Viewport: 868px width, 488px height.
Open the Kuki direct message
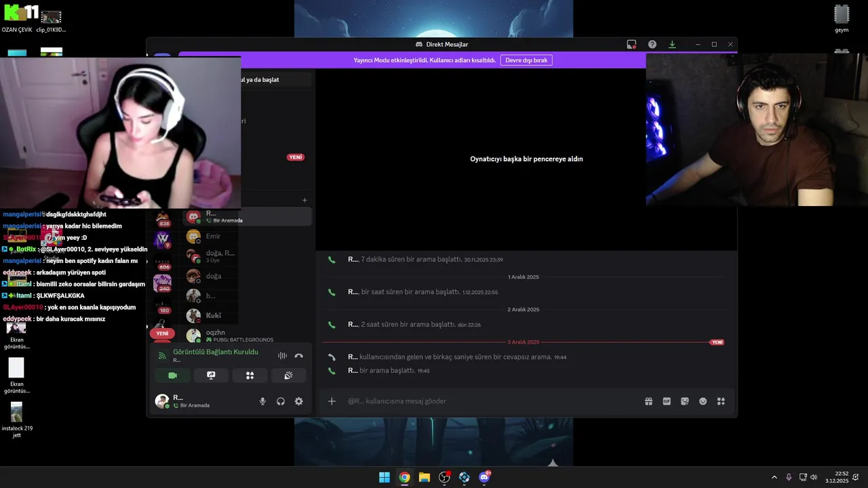click(247, 316)
